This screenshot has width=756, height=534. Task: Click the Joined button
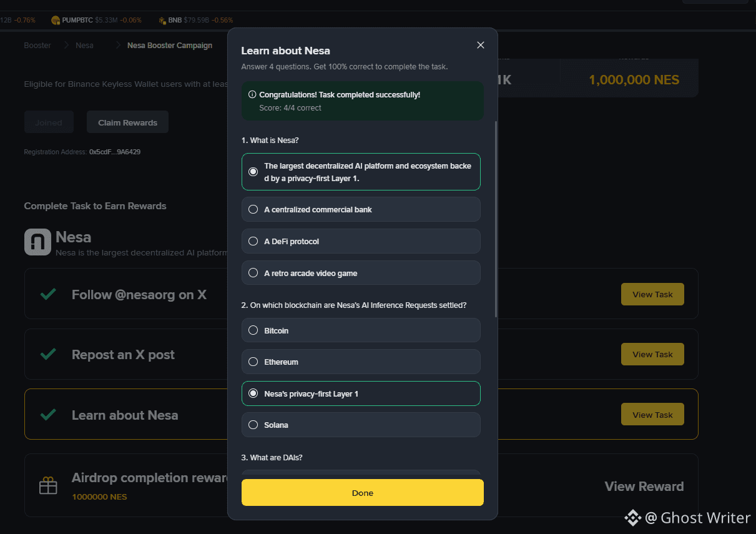coord(49,122)
